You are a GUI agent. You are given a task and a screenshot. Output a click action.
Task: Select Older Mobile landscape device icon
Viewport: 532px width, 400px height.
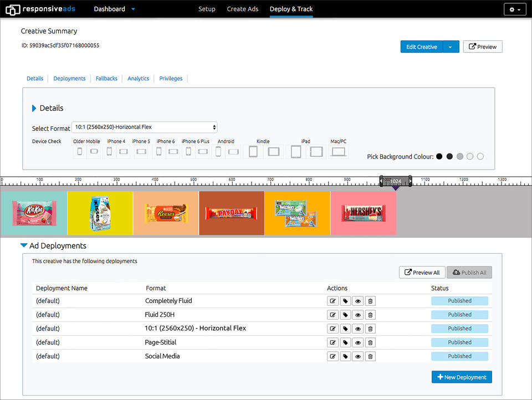tap(94, 151)
